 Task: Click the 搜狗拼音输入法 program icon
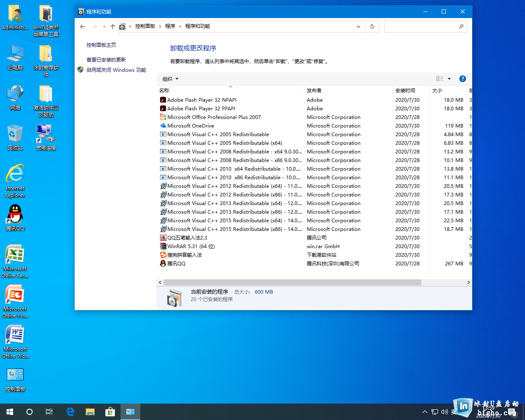[163, 255]
